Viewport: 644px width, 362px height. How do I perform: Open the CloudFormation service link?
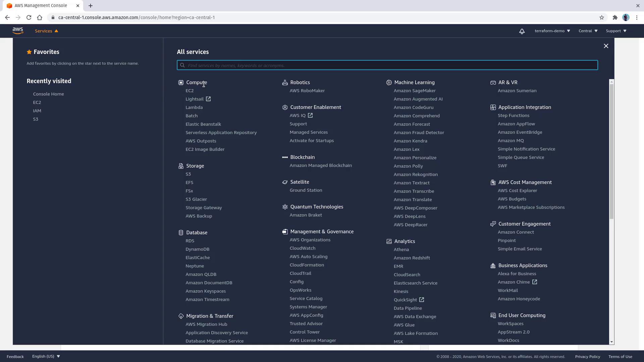[307, 265]
